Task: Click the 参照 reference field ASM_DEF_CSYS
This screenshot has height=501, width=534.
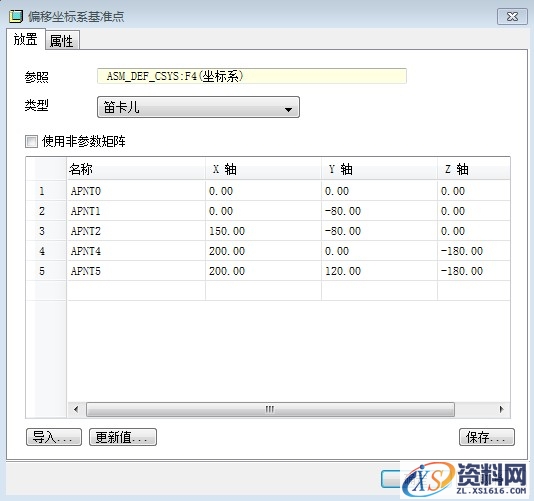Action: [x=252, y=76]
